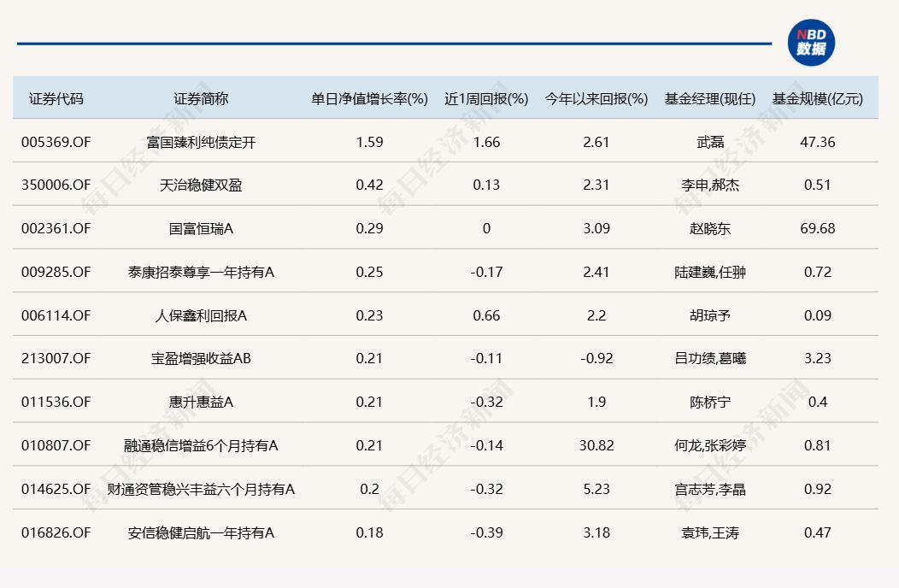Click fund name 天治稳健双盈
Screen dimensions: 899x588
[x=201, y=185]
